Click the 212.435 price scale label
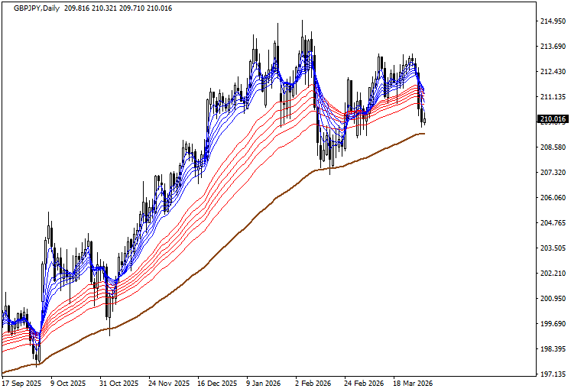Screen dimensions: 571x392 [x=552, y=72]
